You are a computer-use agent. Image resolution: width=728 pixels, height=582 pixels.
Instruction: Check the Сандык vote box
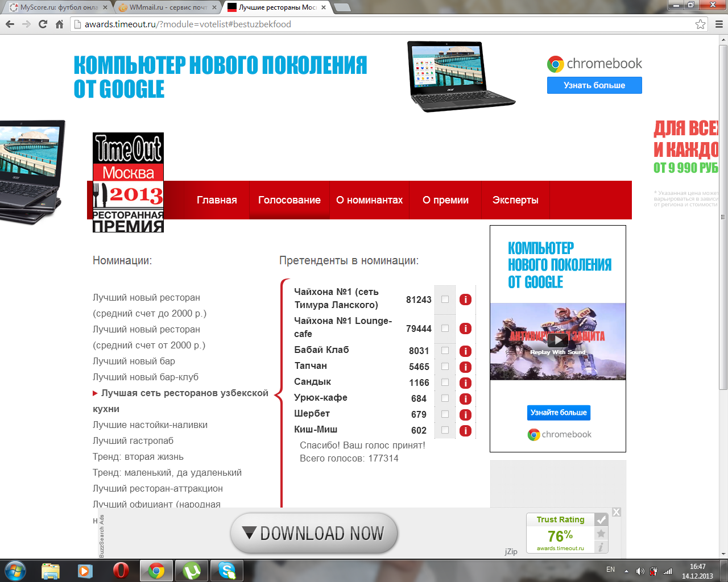click(x=445, y=383)
